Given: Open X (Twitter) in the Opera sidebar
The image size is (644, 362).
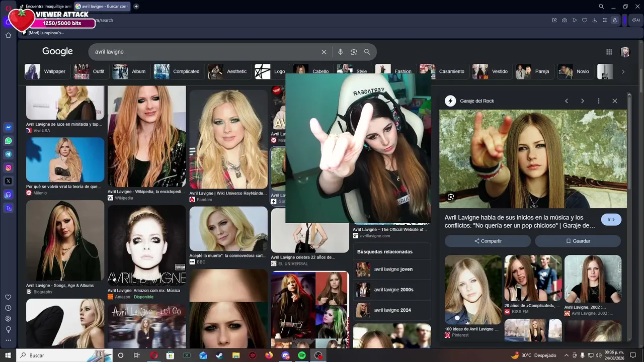Looking at the screenshot, I should click(8, 181).
